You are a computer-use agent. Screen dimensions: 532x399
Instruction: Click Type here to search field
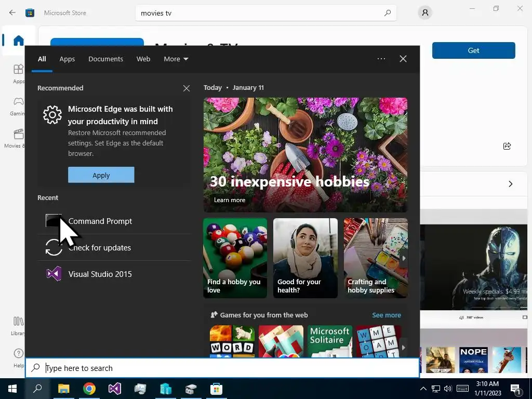(x=222, y=368)
